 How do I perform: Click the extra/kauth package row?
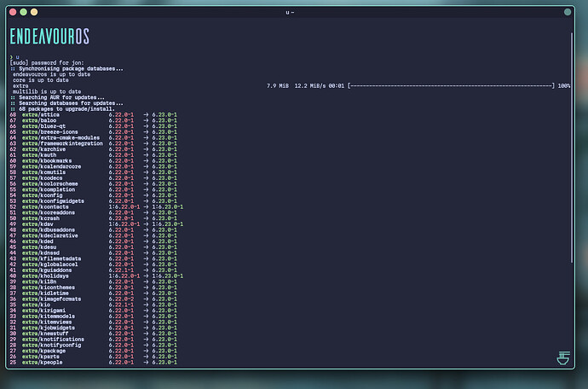pyautogui.click(x=94, y=155)
